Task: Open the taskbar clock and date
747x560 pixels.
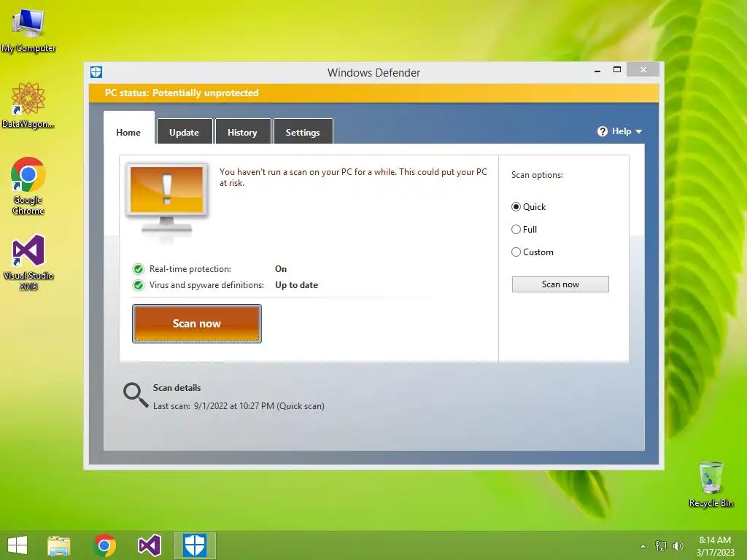Action: (715, 546)
